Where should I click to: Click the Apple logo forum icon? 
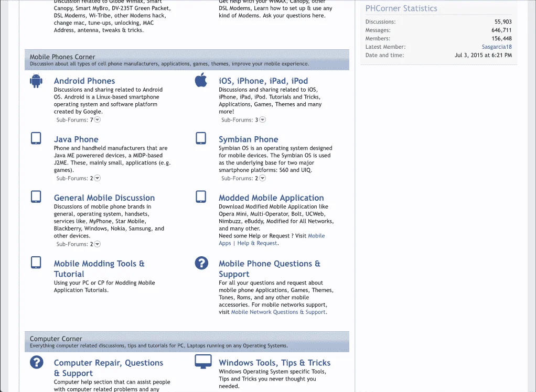[201, 80]
